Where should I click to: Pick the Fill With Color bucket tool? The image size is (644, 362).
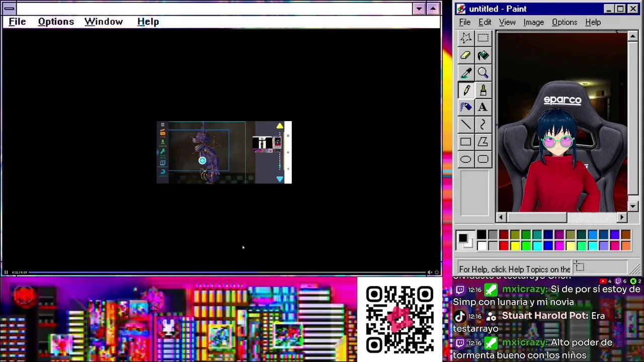pos(483,55)
